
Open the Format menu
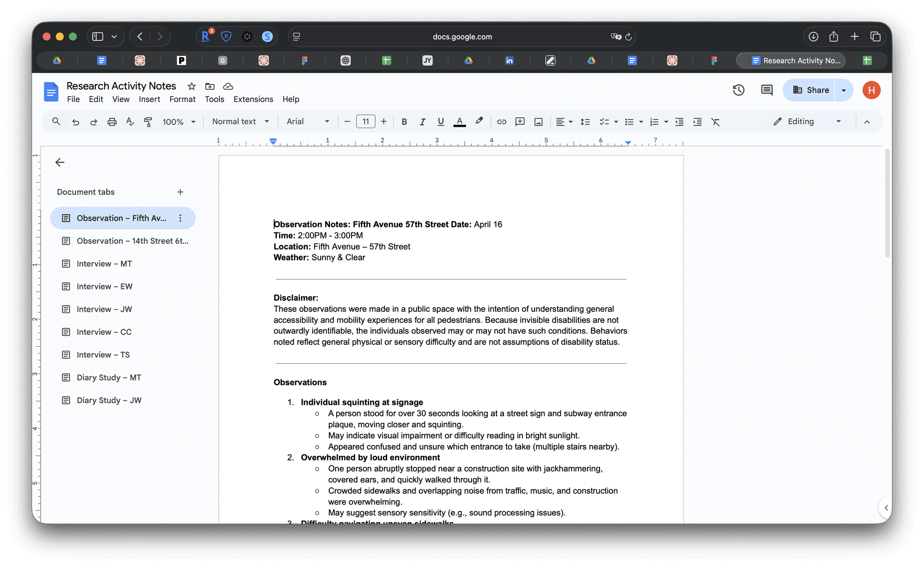point(182,99)
